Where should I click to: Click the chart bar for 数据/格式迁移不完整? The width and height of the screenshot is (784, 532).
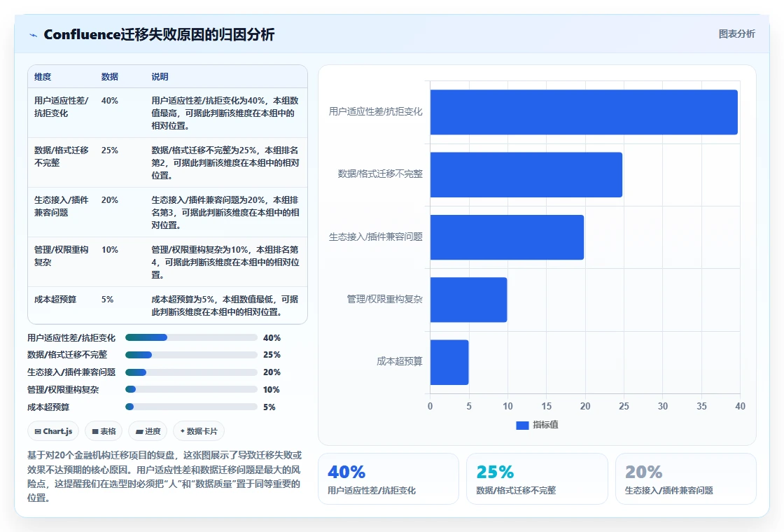pos(526,174)
